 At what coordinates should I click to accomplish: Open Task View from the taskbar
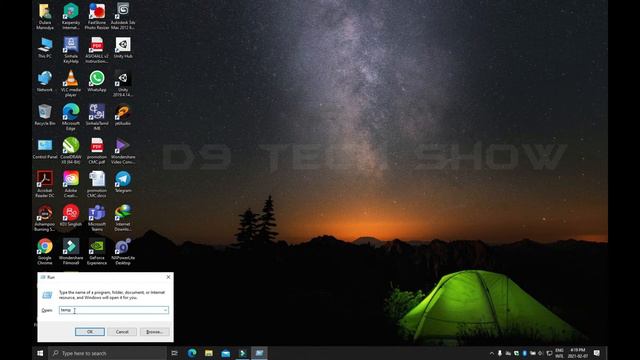point(175,353)
